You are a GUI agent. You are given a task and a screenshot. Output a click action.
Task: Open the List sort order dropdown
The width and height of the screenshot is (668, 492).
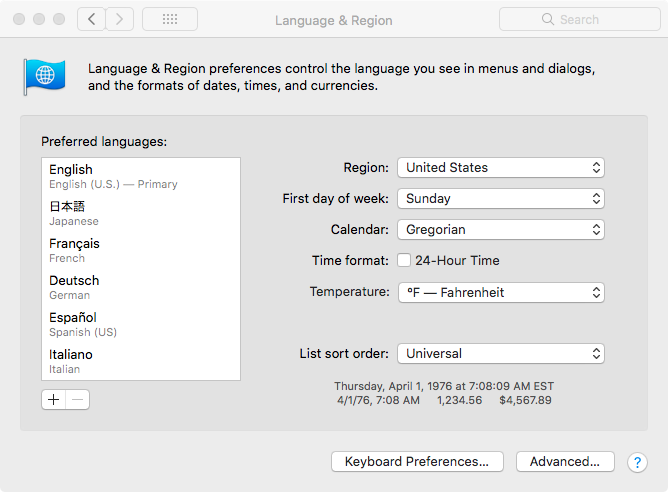point(500,354)
